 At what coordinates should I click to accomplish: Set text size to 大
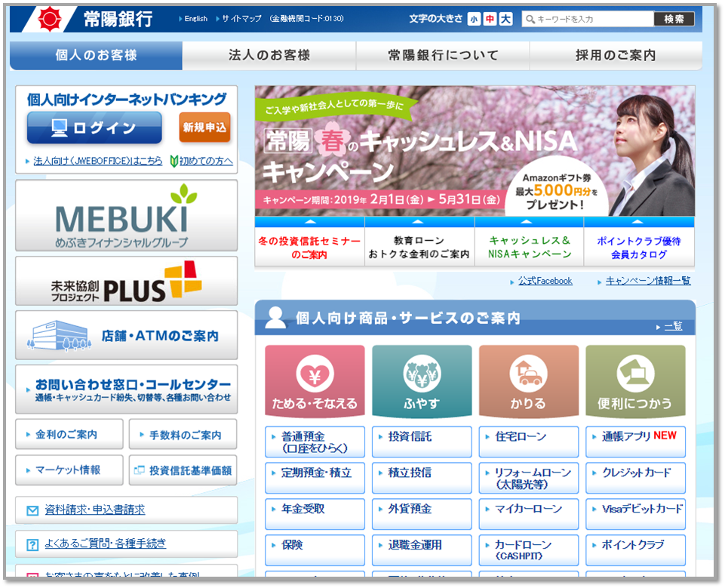coord(505,19)
